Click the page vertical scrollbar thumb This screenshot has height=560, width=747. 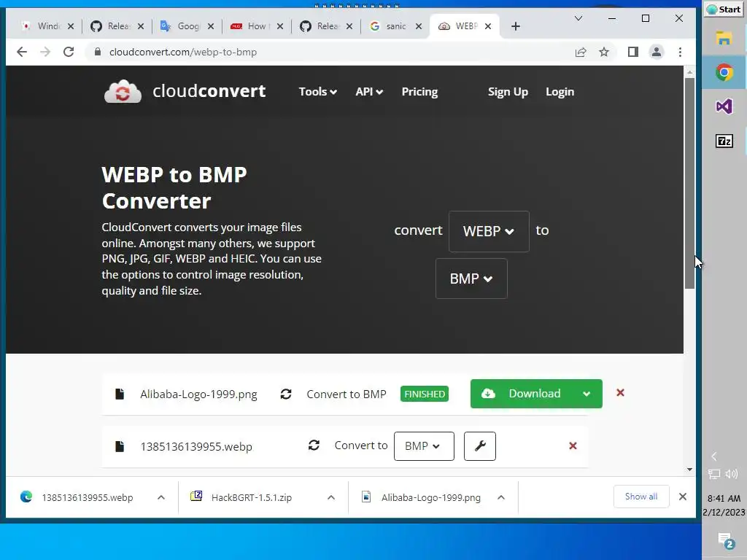point(689,183)
